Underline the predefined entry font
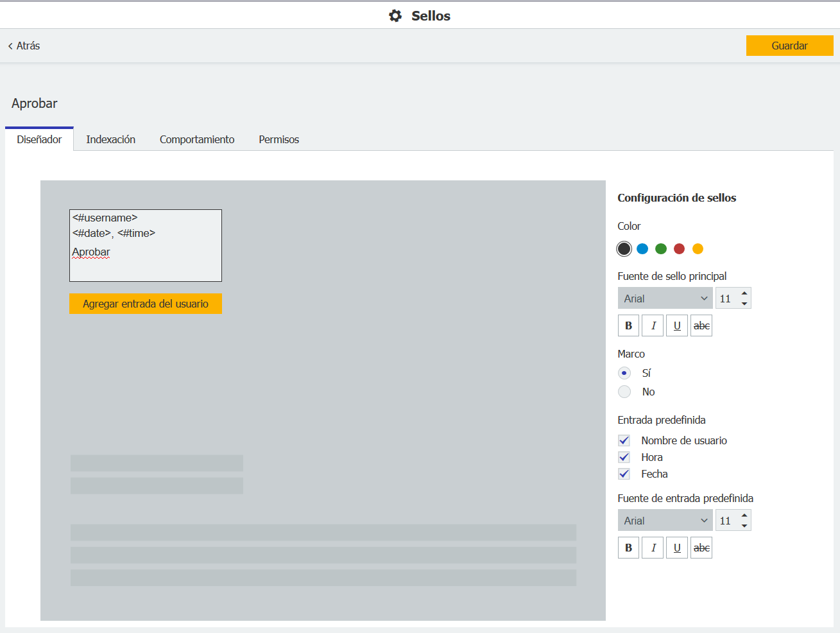This screenshot has width=840, height=633. point(676,547)
